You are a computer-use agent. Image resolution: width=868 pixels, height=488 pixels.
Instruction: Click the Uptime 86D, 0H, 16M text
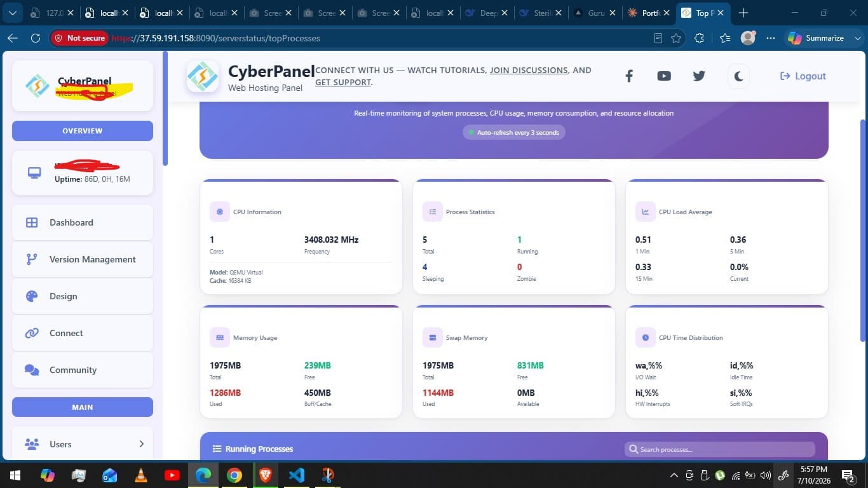tap(92, 179)
